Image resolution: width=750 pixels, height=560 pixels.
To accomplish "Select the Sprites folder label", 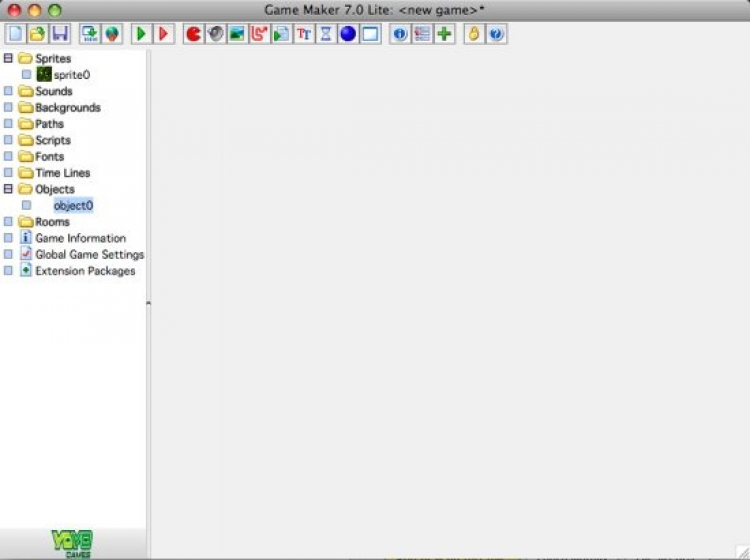I will tap(53, 58).
